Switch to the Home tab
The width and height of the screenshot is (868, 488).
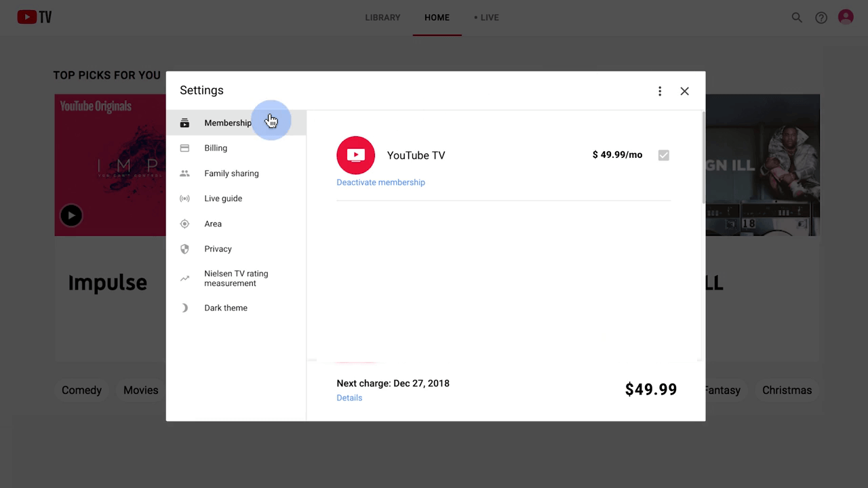[437, 18]
